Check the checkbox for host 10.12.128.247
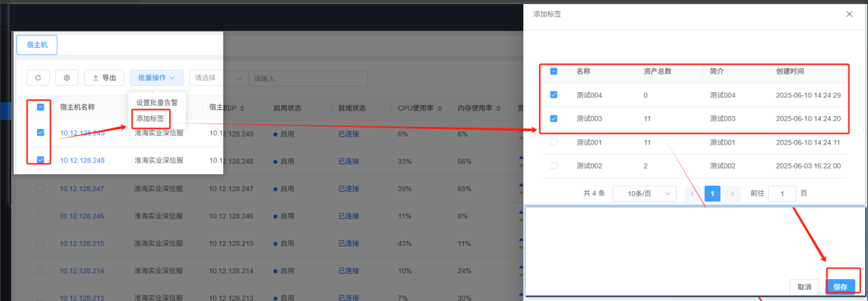 [x=40, y=188]
